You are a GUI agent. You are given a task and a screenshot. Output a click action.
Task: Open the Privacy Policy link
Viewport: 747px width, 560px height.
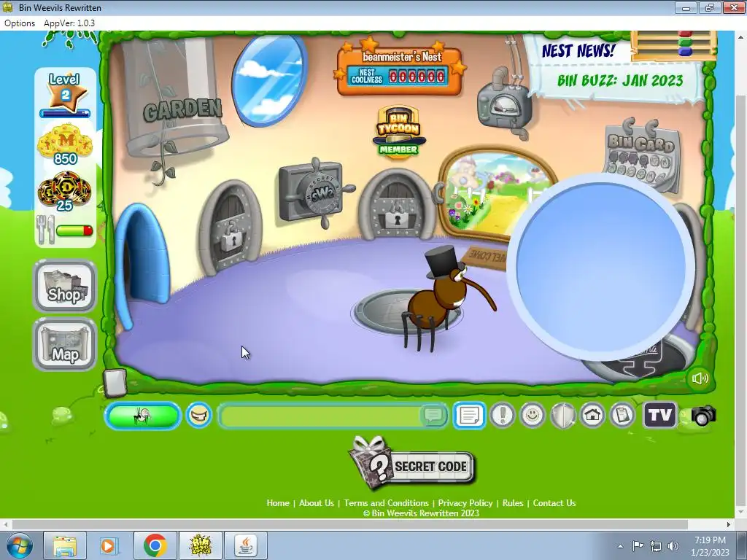(x=465, y=503)
